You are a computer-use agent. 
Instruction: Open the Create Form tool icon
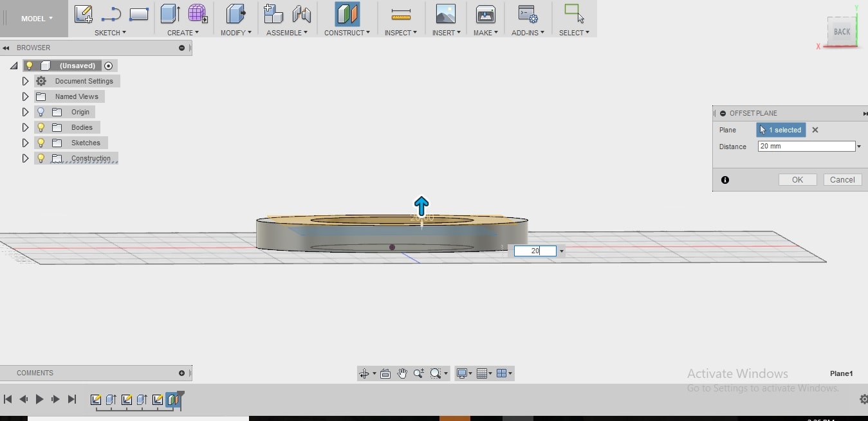[x=198, y=14]
